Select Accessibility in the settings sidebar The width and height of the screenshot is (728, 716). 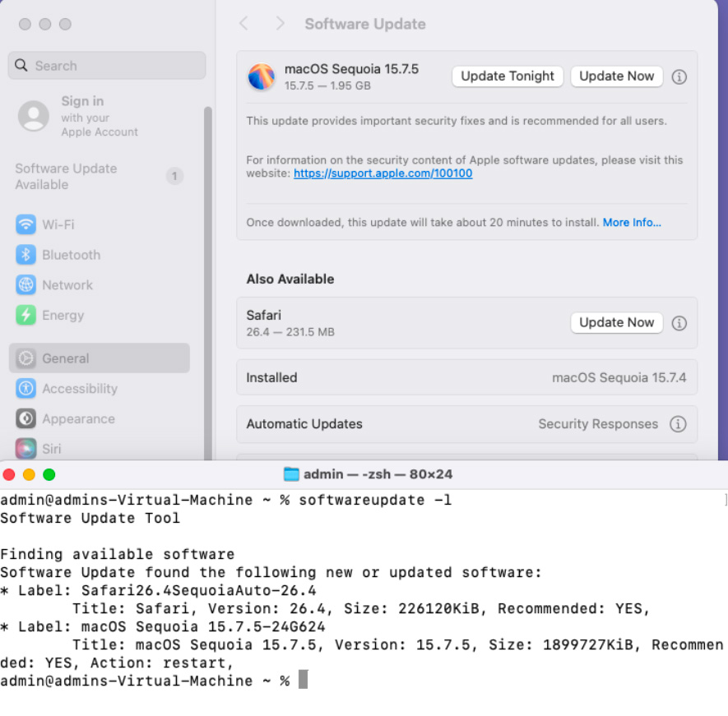(100, 388)
